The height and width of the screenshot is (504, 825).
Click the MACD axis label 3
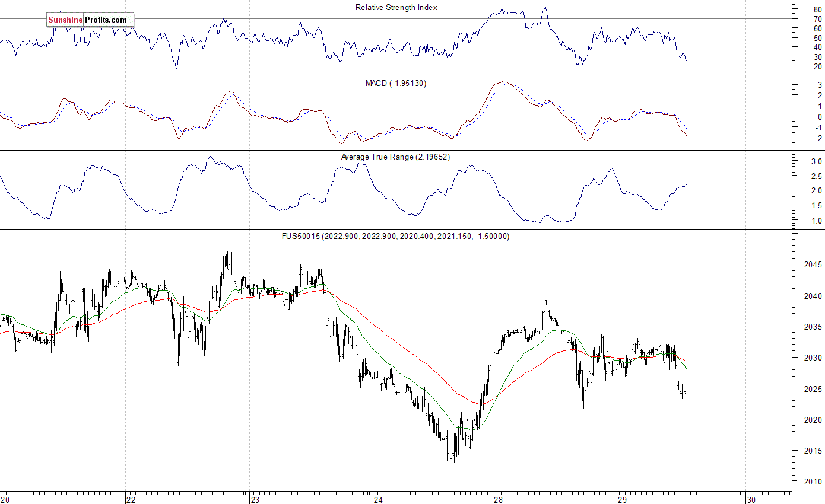tap(819, 85)
